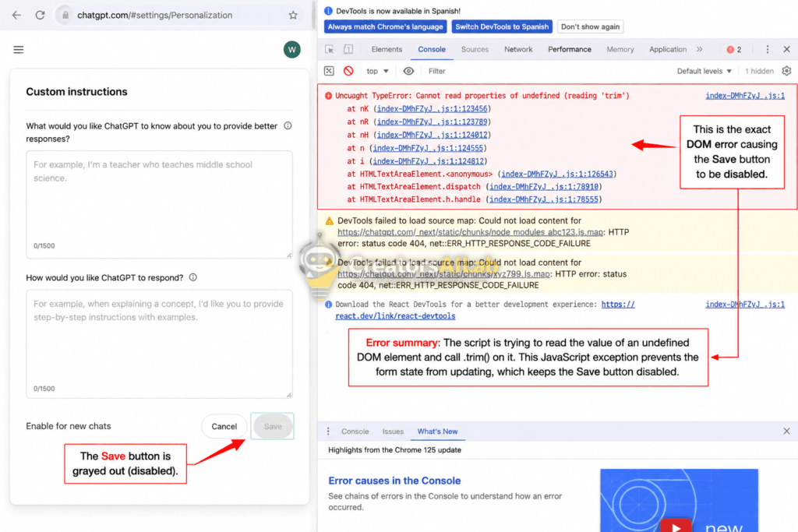This screenshot has height=532, width=798.
Task: Select the Console tab in the main toolbar
Action: [x=432, y=49]
